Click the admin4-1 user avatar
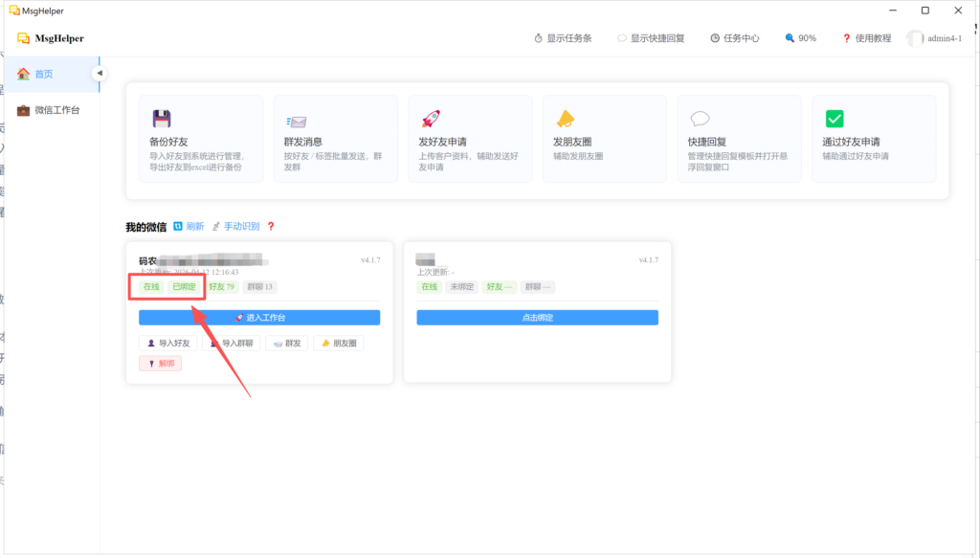The height and width of the screenshot is (558, 980). pyautogui.click(x=916, y=38)
